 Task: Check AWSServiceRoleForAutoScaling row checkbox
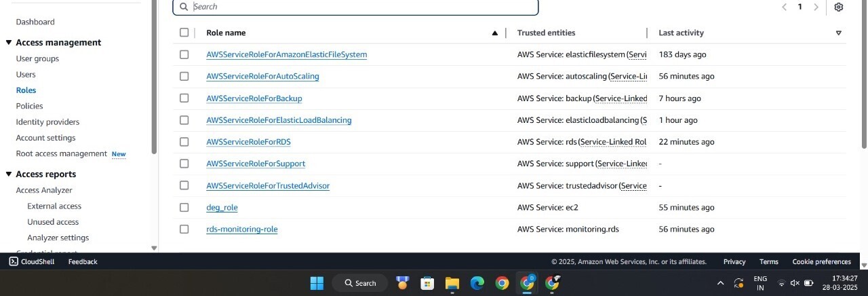coord(184,76)
